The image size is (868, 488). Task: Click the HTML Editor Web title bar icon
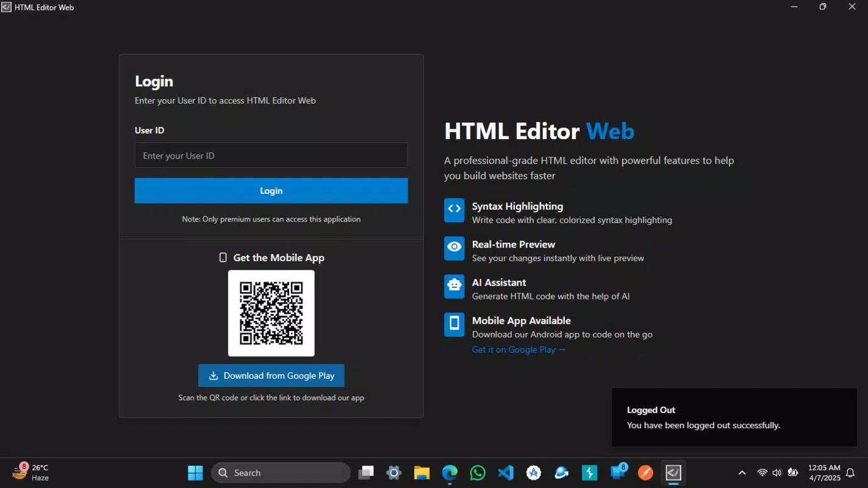6,7
